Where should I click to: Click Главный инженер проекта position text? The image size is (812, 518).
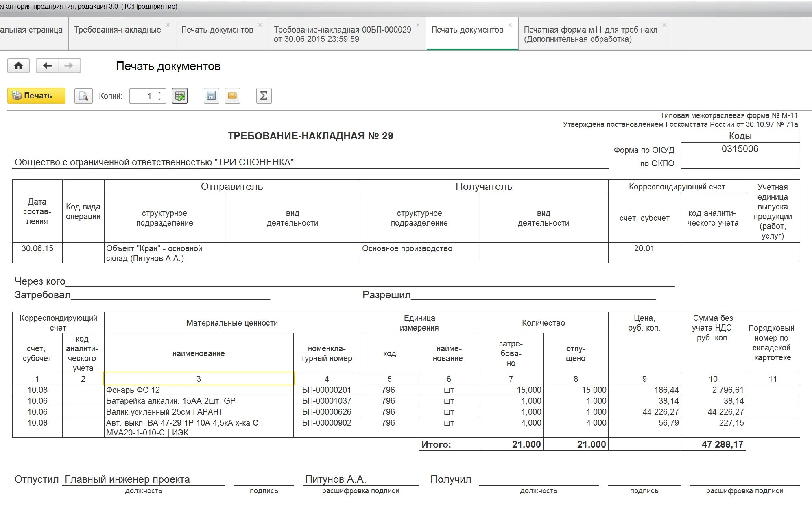click(x=127, y=479)
